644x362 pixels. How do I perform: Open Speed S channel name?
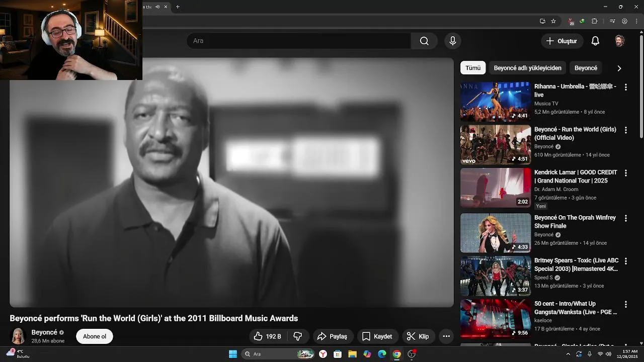543,278
